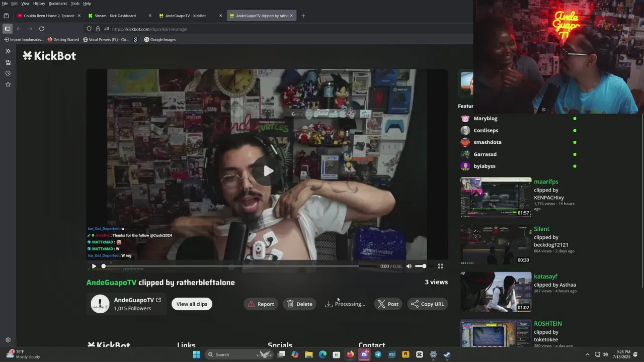The width and height of the screenshot is (644, 362).
Task: Mute the video via speaker icon
Action: point(409,266)
